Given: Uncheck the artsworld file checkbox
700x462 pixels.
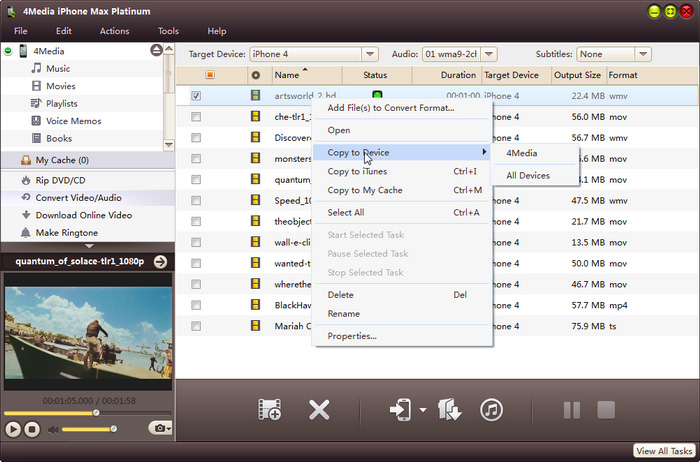Looking at the screenshot, I should pos(196,96).
